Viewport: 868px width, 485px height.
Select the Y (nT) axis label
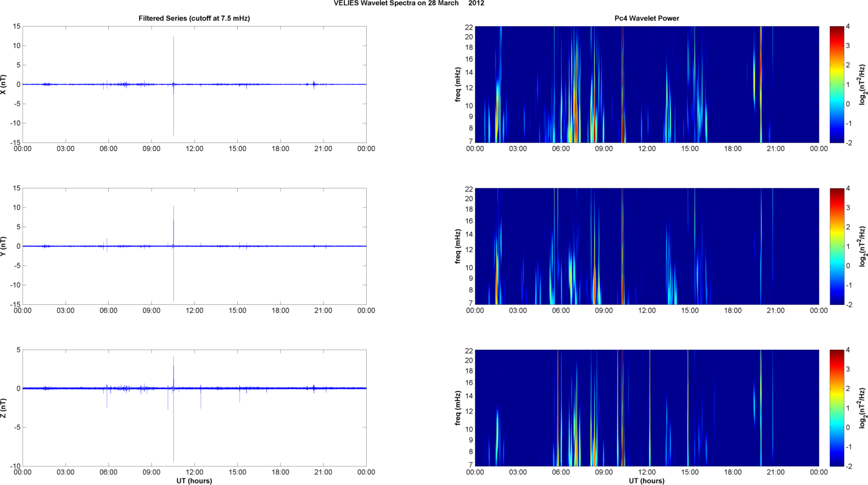click(3, 246)
